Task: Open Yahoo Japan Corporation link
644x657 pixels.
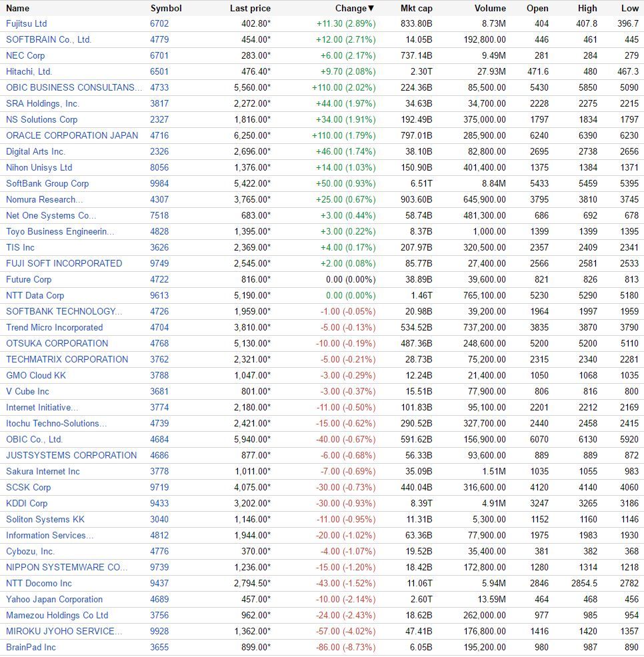Action: 55,599
